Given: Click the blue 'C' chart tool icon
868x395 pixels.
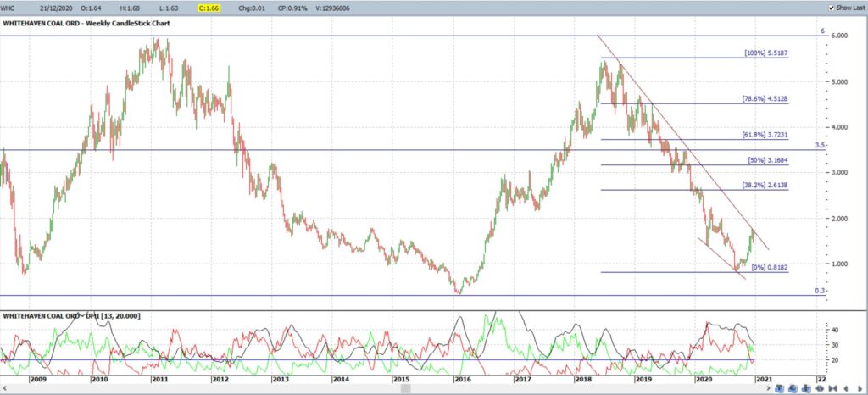Looking at the screenshot, I should (793, 388).
